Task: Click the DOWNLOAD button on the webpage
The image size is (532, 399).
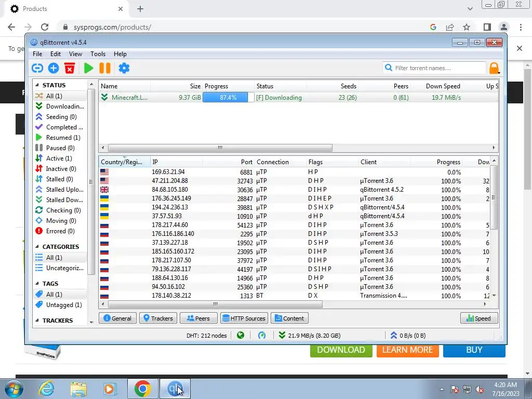Action: (341, 350)
